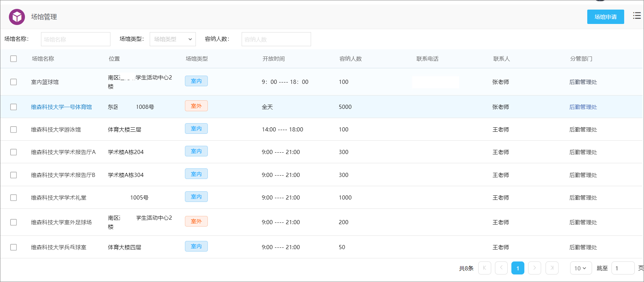Image resolution: width=644 pixels, height=282 pixels.
Task: Click the 体育馆大楼三层 location cell
Action: pos(124,129)
